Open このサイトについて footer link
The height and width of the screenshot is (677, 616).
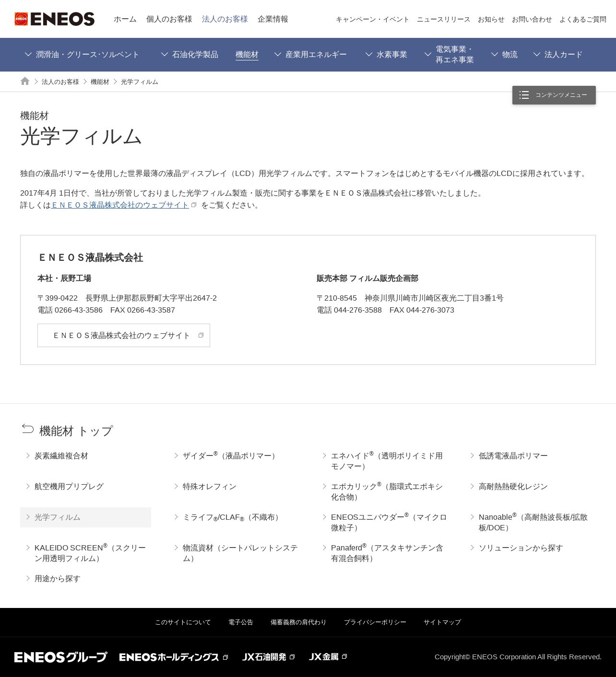[183, 622]
